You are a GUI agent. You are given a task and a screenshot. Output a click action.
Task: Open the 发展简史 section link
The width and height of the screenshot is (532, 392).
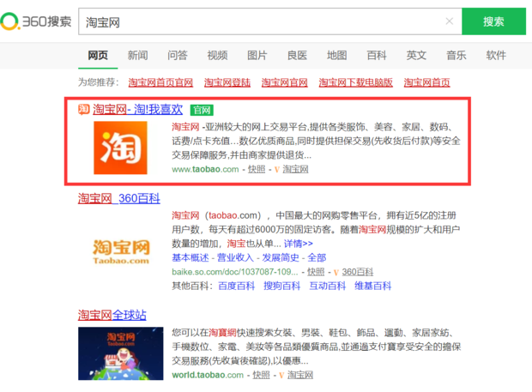(x=281, y=257)
